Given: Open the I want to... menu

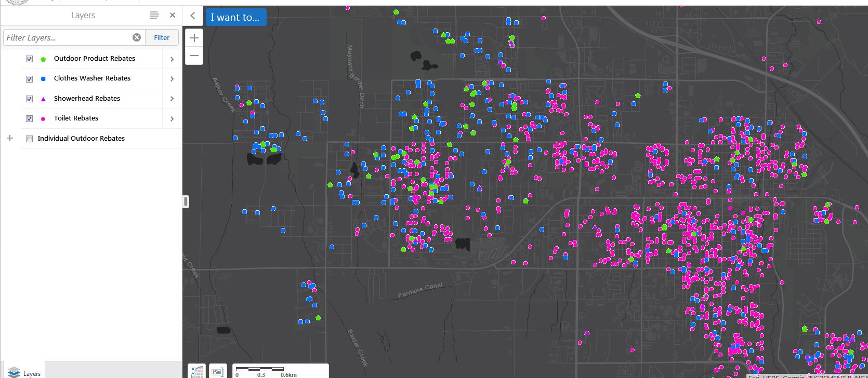Looking at the screenshot, I should (235, 17).
